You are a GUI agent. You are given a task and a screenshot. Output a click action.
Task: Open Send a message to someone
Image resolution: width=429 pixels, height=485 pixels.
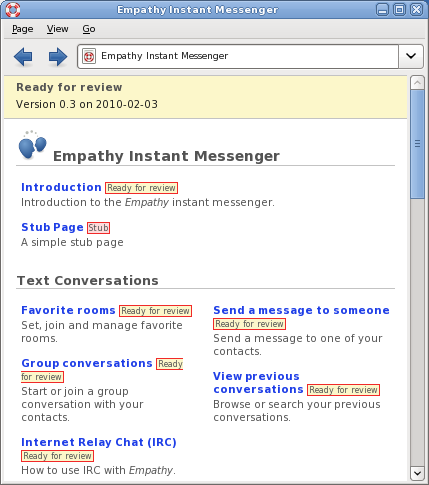(301, 310)
